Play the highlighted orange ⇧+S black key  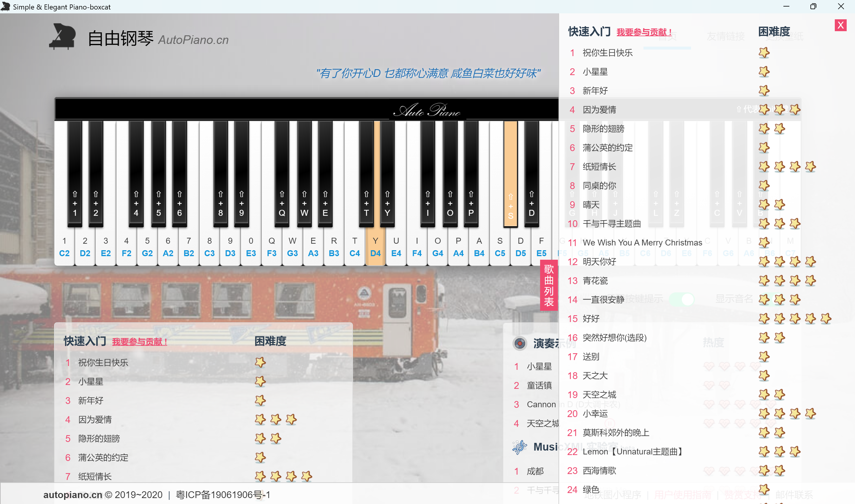pyautogui.click(x=510, y=174)
